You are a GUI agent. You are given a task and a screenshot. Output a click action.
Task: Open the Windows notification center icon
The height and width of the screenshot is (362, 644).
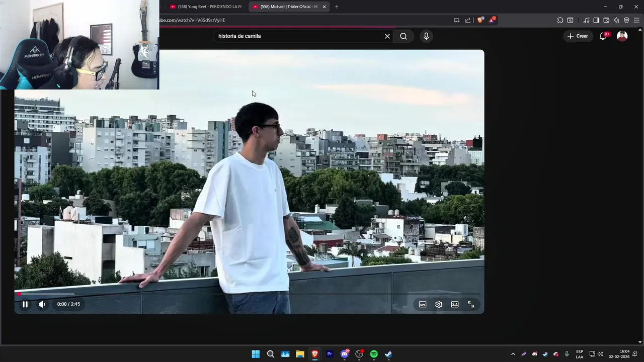(635, 354)
